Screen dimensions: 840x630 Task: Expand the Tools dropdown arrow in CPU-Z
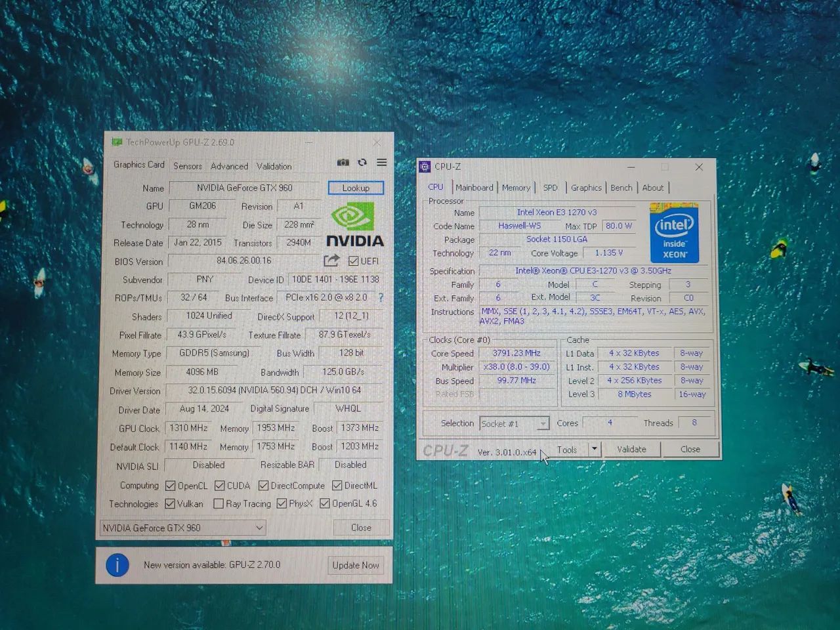(x=595, y=449)
